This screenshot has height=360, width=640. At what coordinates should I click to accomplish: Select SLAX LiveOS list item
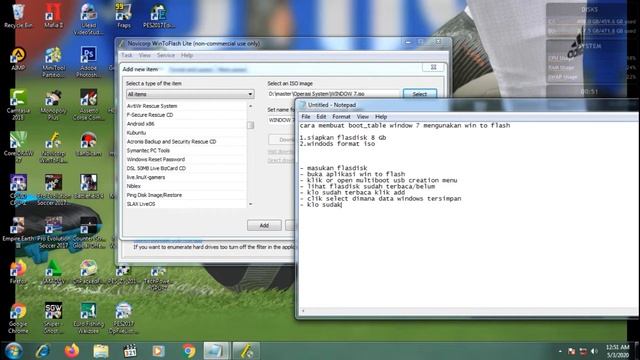tap(186, 204)
